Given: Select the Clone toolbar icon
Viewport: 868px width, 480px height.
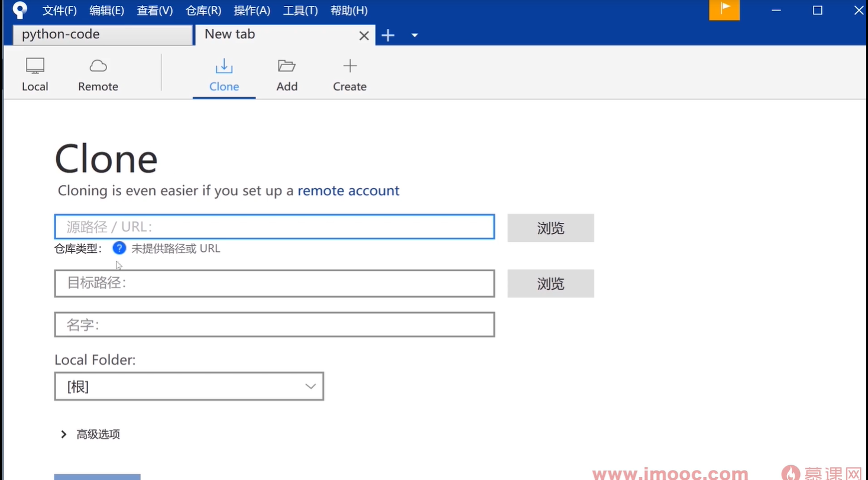Looking at the screenshot, I should (224, 74).
